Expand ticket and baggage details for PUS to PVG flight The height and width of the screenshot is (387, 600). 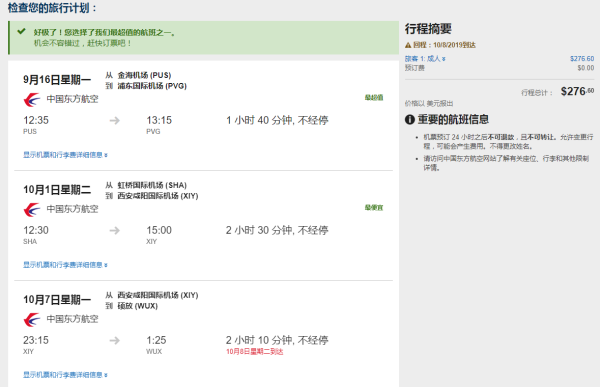65,155
